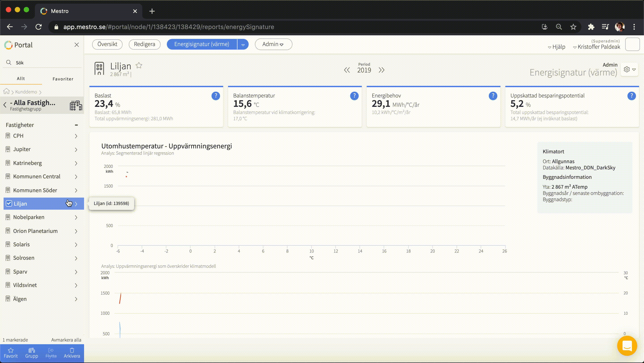Image resolution: width=644 pixels, height=363 pixels.
Task: Click the Redigera button
Action: [144, 44]
